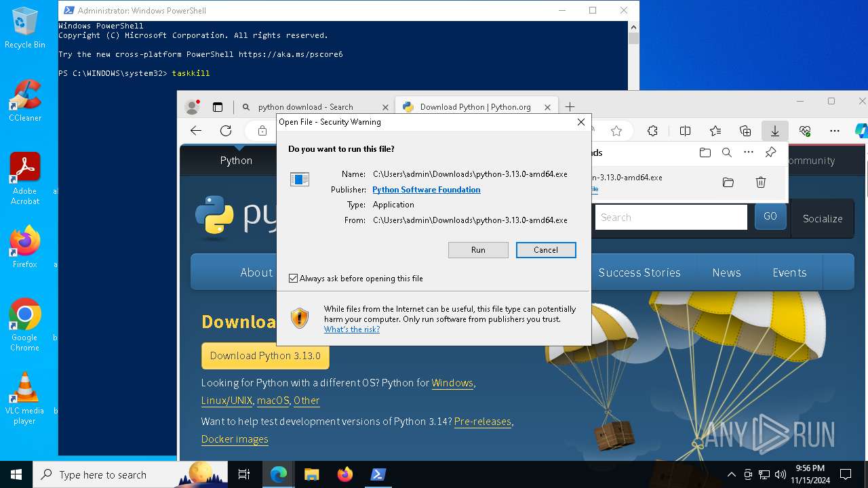The image size is (868, 488).
Task: Open the Socialize menu
Action: [823, 218]
